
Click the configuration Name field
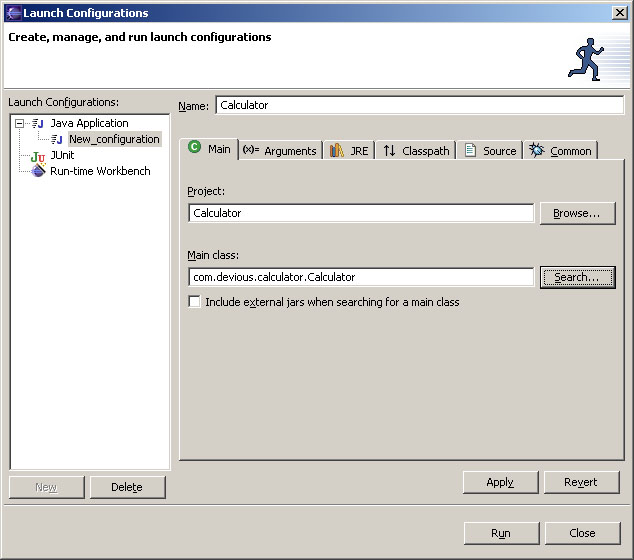419,105
